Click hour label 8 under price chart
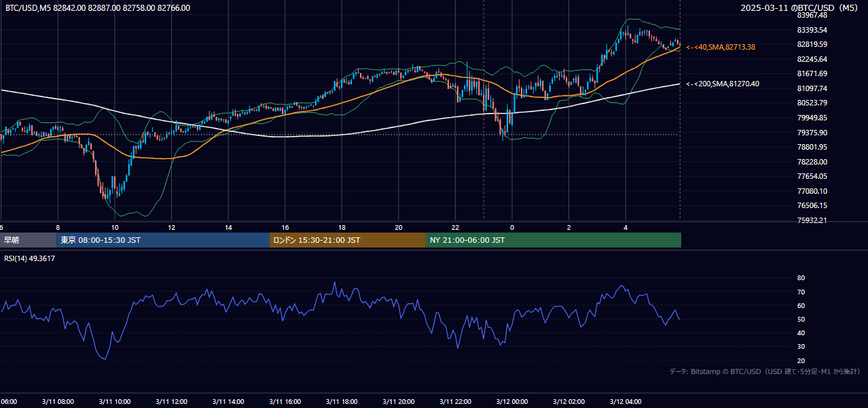The width and height of the screenshot is (868, 408). 58,227
